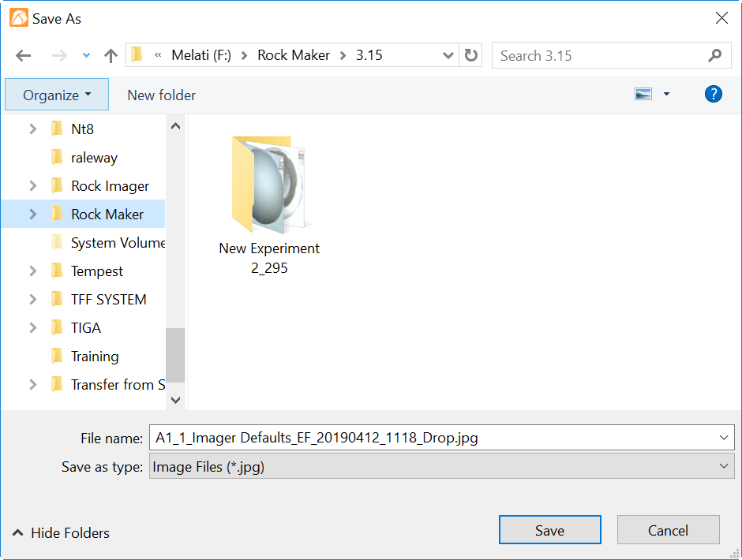Open the Organize dropdown menu
742x560 pixels.
[x=56, y=93]
